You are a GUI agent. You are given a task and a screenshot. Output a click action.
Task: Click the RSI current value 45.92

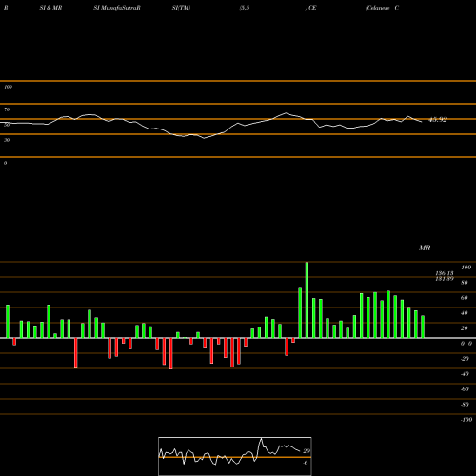click(438, 120)
